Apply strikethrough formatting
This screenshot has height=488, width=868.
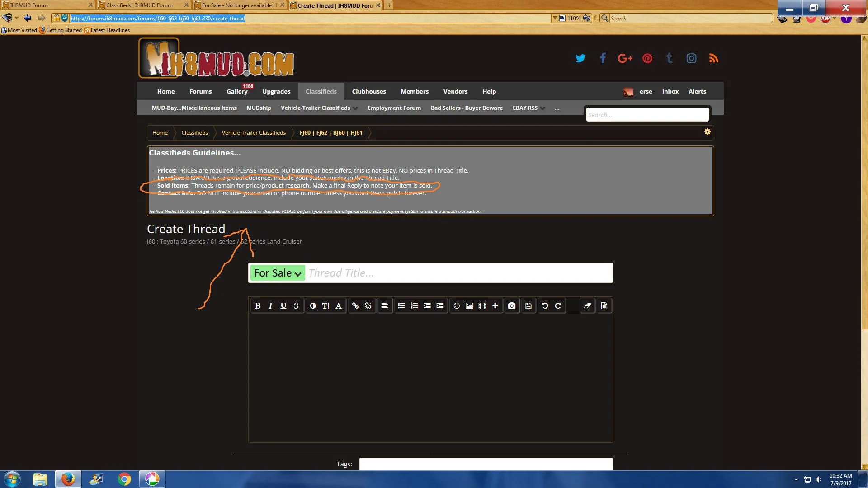[296, 306]
